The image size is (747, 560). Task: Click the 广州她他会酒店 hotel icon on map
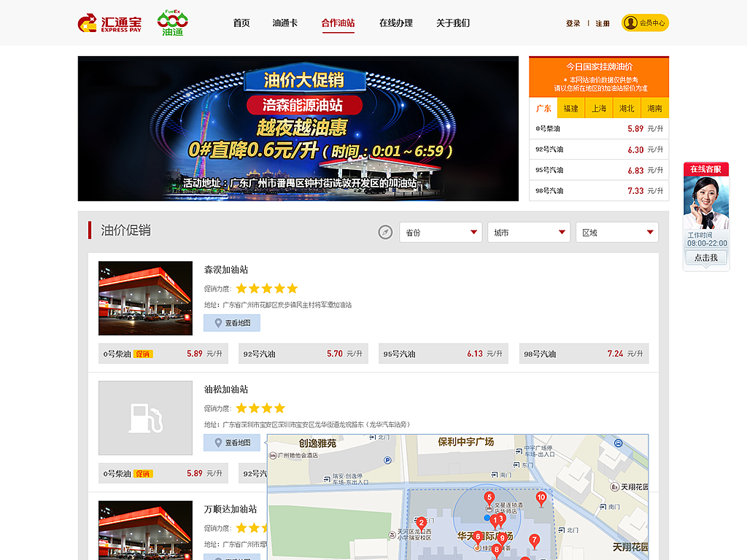click(273, 456)
